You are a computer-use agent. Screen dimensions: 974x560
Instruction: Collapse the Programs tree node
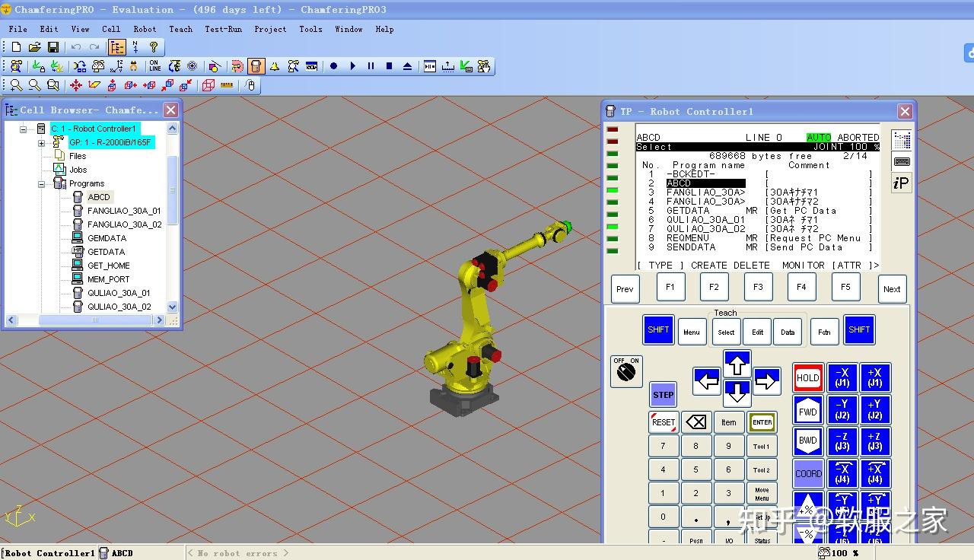pyautogui.click(x=42, y=184)
